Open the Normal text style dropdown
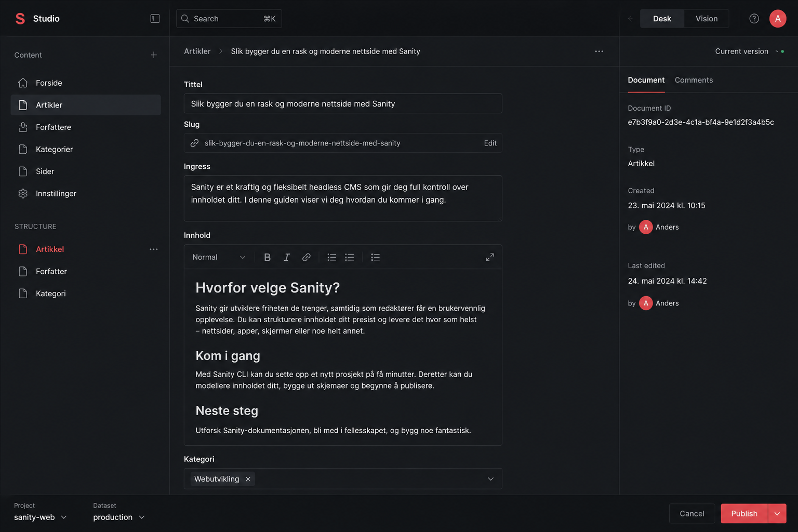Image resolution: width=798 pixels, height=532 pixels. click(219, 257)
